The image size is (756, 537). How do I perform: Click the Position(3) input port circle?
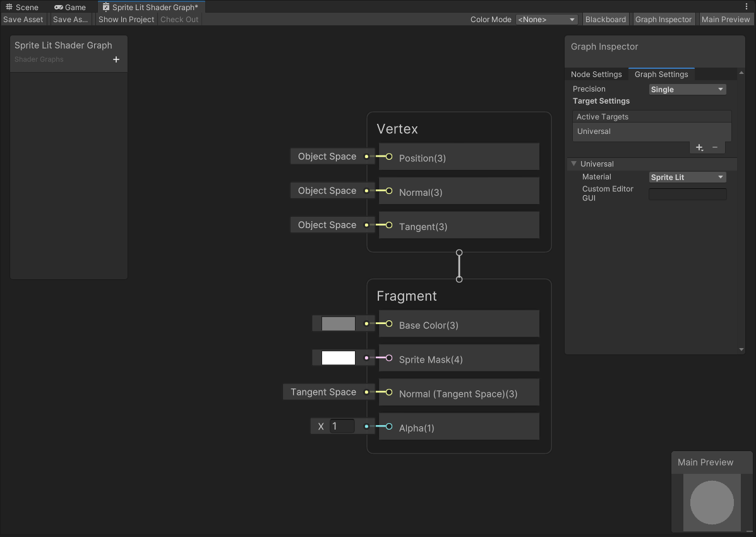389,157
